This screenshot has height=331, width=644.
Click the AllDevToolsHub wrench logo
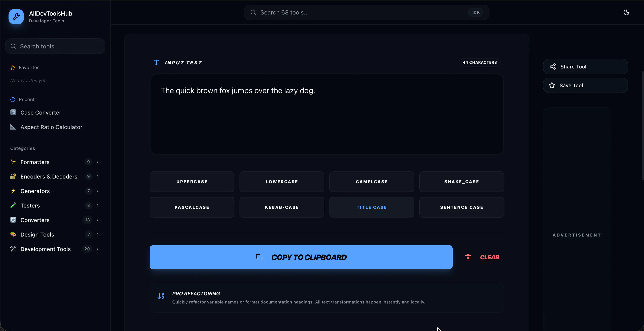tap(16, 16)
